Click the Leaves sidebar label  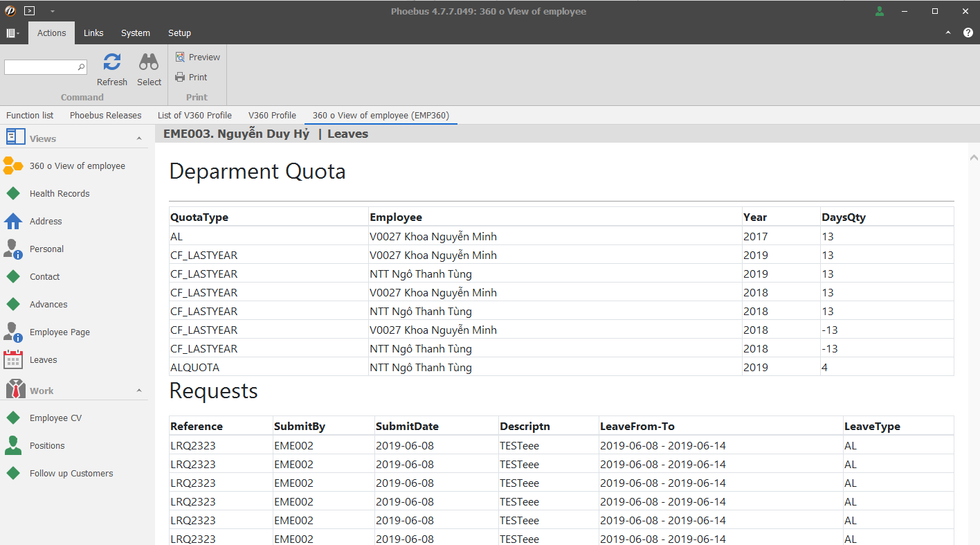pos(44,360)
